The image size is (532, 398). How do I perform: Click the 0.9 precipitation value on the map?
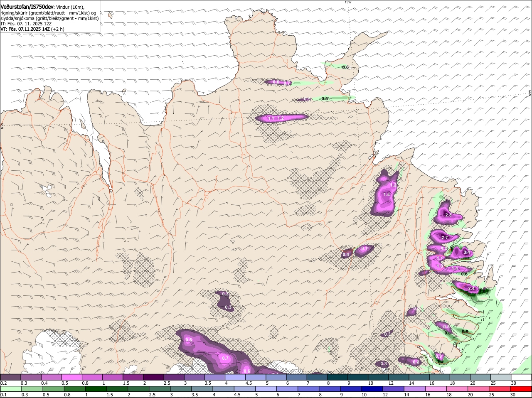465,332
